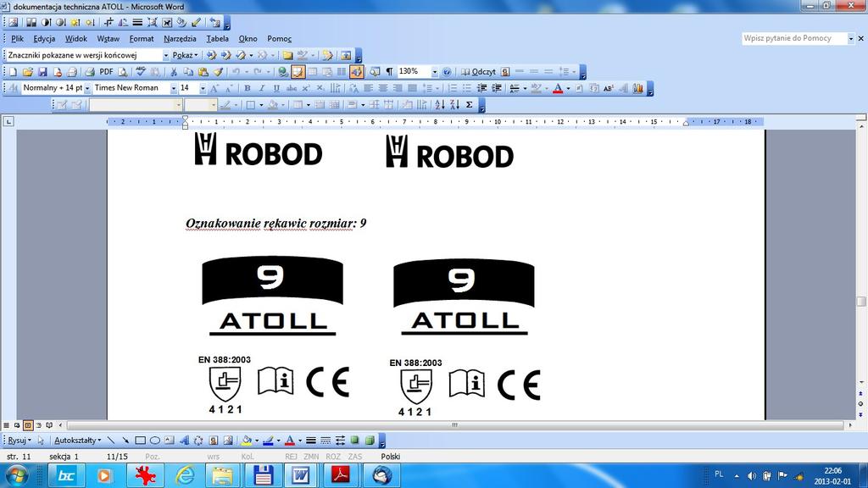Open the Pokaż dropdown
The width and height of the screenshot is (868, 488).
185,55
